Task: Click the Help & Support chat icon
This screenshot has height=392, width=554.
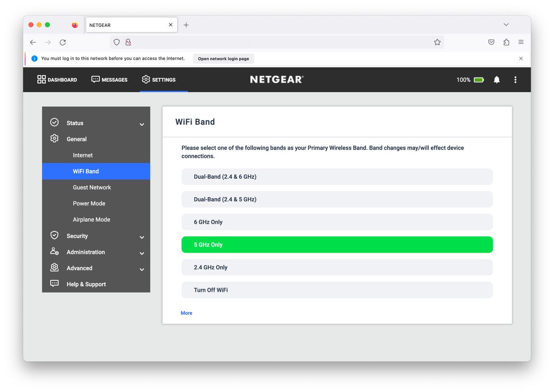Action: point(54,283)
